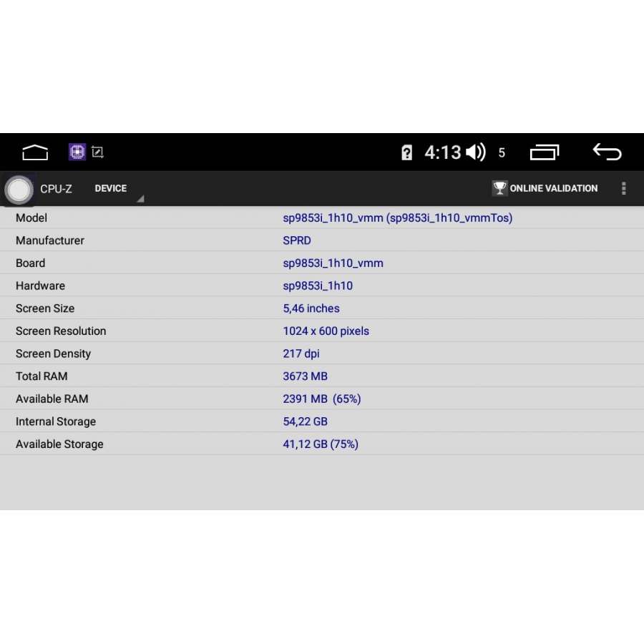Tap the CPU-Z title text
This screenshot has height=644, width=644.
click(56, 189)
